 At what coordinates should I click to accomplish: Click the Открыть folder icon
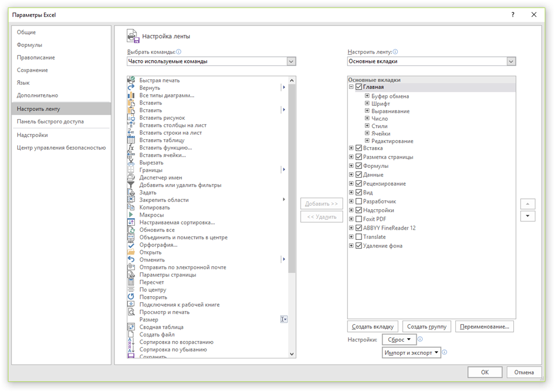point(131,252)
